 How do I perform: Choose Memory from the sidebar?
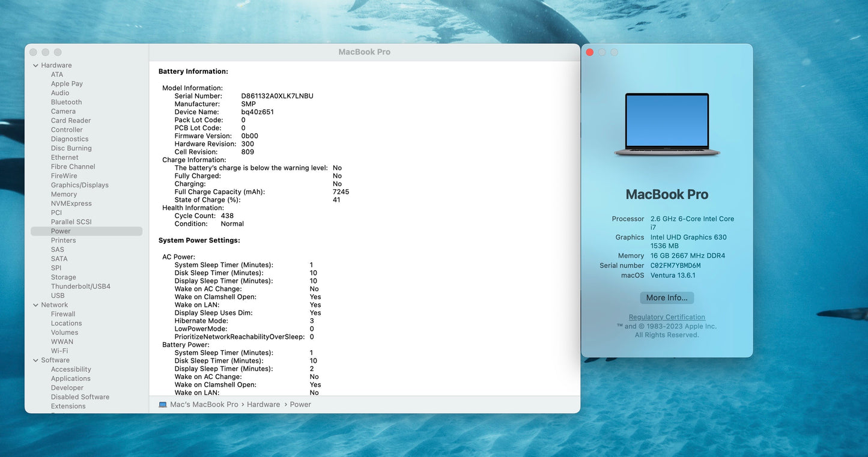[x=64, y=195]
